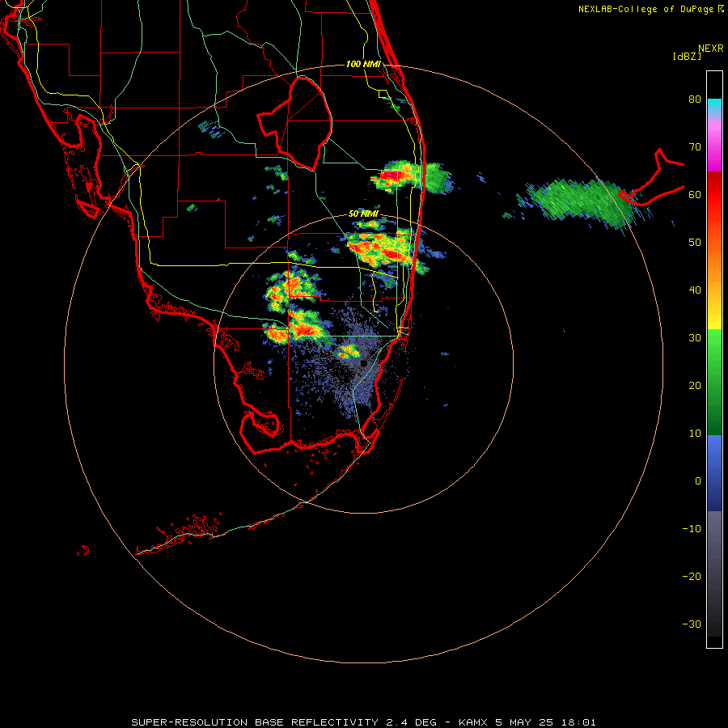Screen dimensions: 728x728
Task: Click the -10 value on the dBZ scale
Action: [692, 529]
